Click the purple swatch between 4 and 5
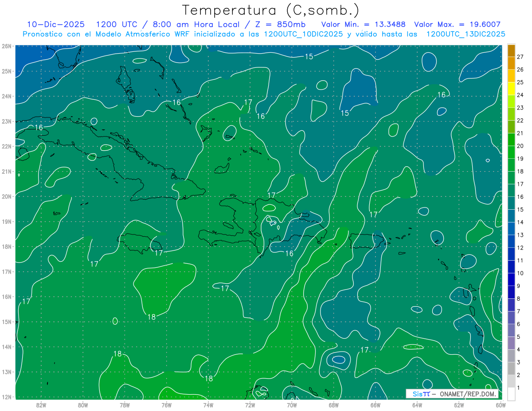 (x=512, y=343)
